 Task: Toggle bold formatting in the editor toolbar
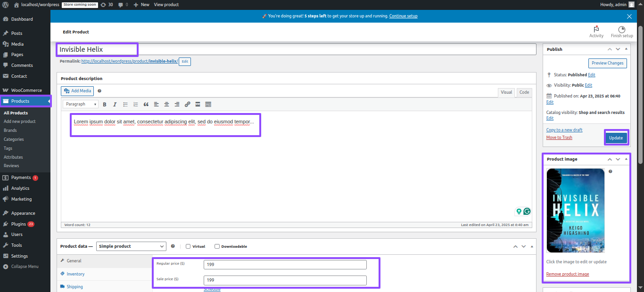(105, 105)
